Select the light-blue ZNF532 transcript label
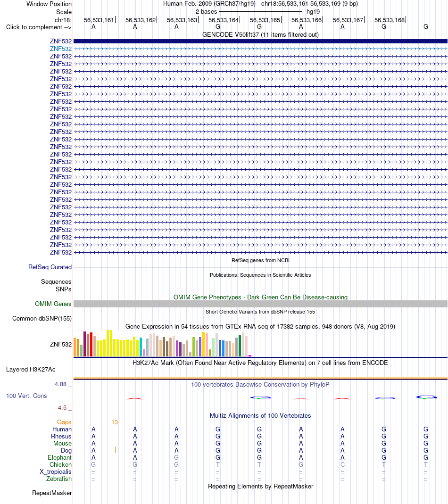 point(61,49)
